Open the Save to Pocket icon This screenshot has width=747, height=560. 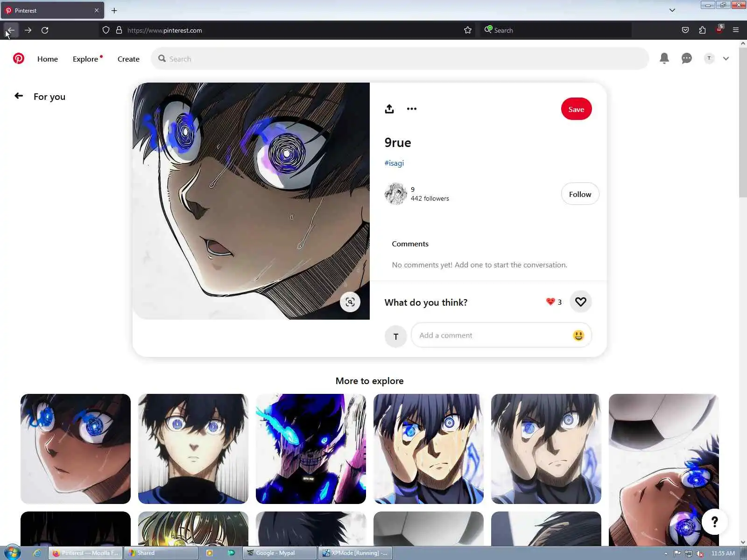click(x=685, y=30)
